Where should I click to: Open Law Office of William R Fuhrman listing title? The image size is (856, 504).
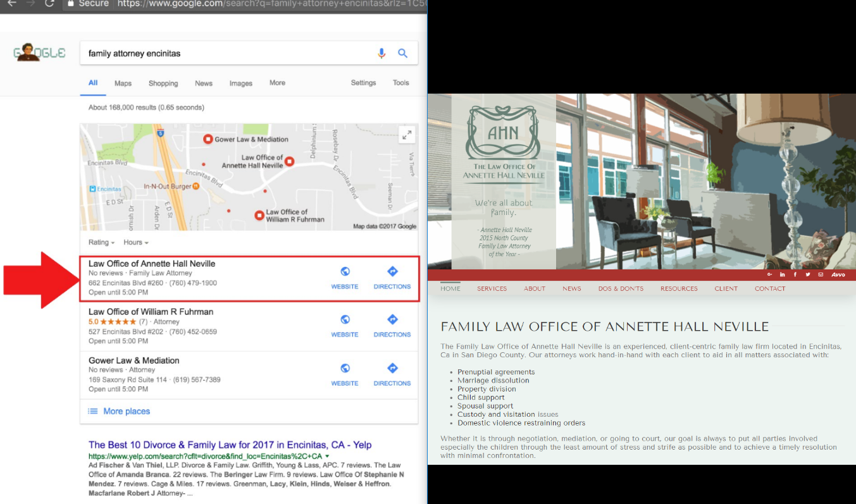click(151, 312)
